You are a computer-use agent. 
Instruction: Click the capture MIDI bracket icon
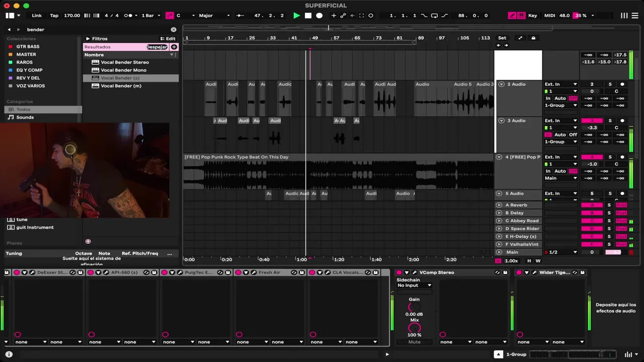point(361,16)
